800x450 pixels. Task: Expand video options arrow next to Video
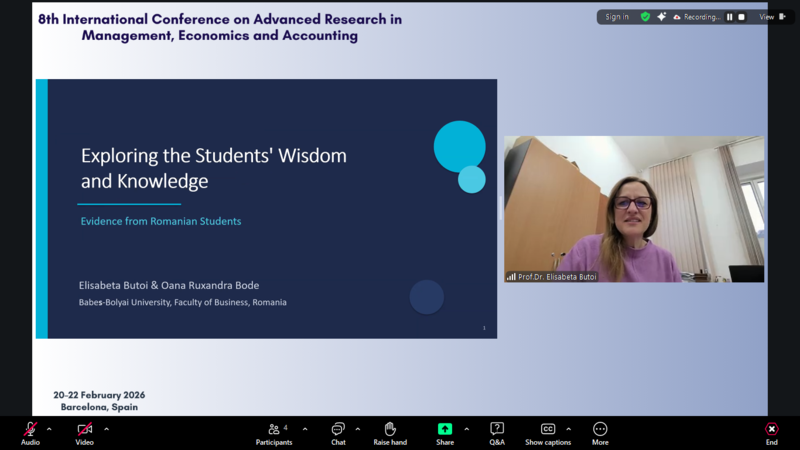(106, 429)
